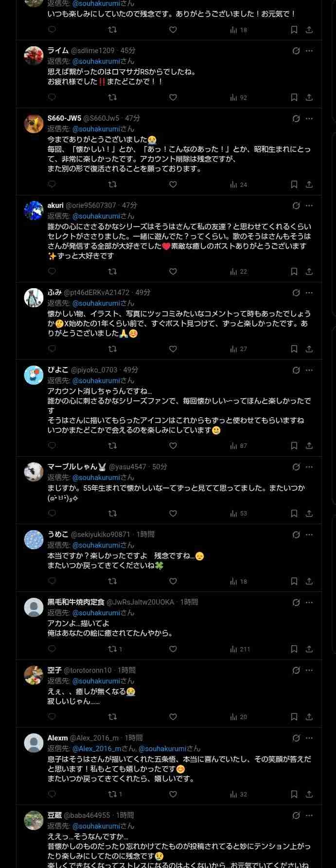
Task: Open @Alex_2016_m mention link
Action: (96, 749)
